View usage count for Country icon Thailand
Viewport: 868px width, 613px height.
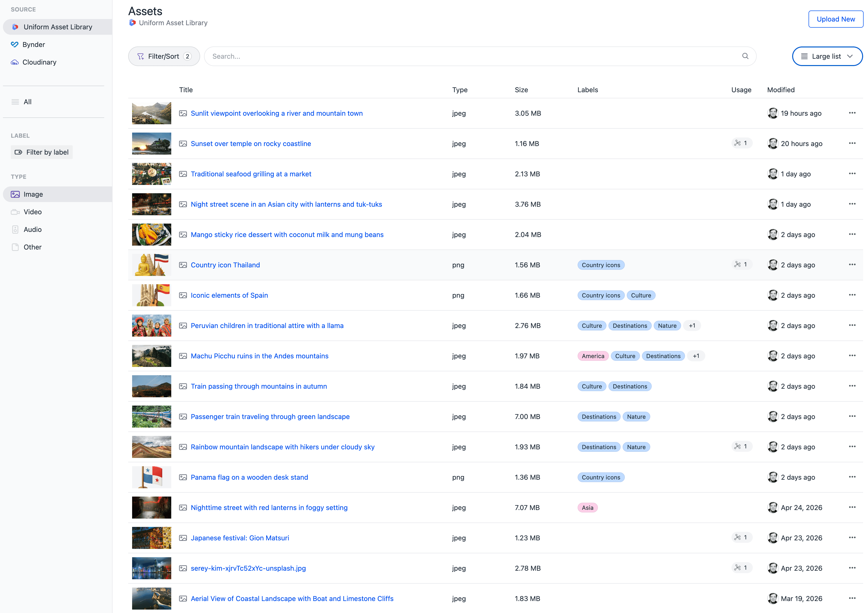pyautogui.click(x=741, y=265)
